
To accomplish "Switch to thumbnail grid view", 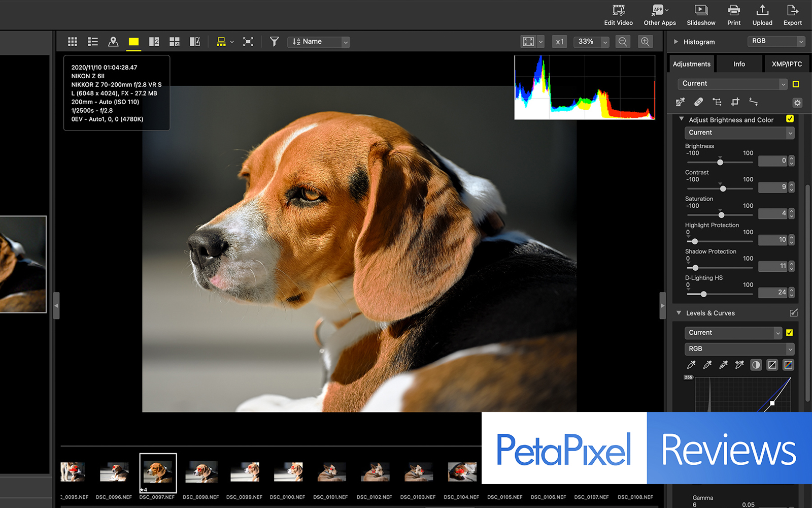I will click(x=72, y=41).
